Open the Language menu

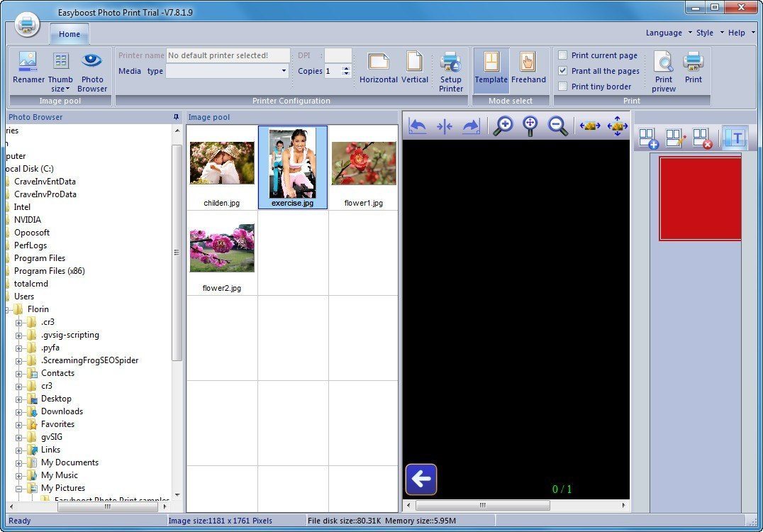[x=663, y=33]
